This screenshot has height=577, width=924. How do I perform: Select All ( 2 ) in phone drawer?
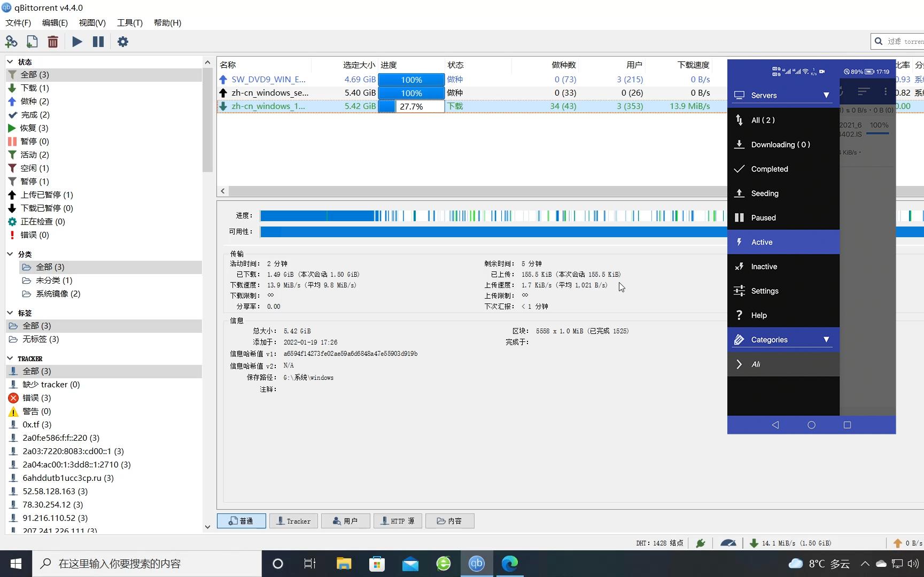coord(783,120)
